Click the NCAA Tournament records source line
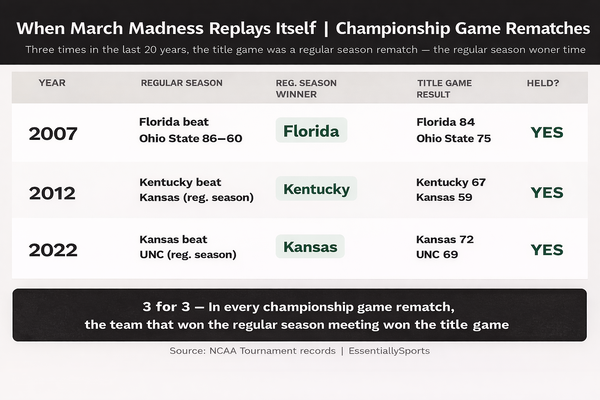This screenshot has height=400, width=600. [299, 352]
